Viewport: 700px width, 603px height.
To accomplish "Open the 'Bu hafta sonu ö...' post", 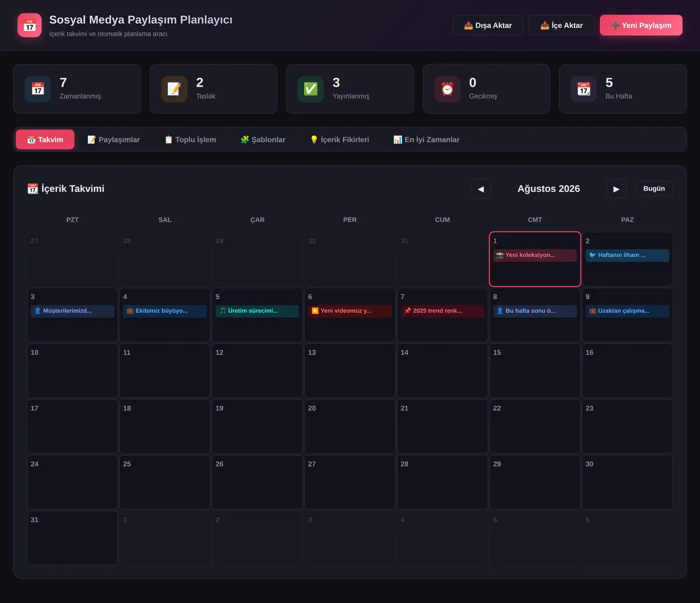I will point(535,311).
